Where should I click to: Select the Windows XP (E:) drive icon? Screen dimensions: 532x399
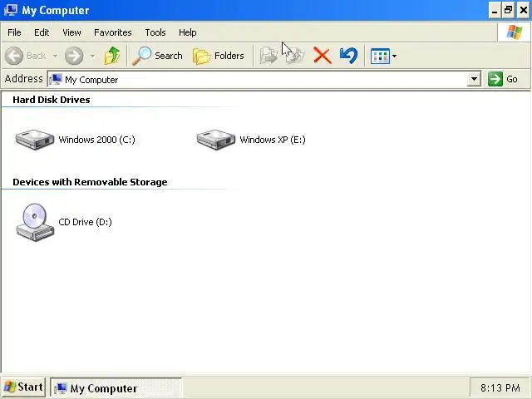pyautogui.click(x=216, y=140)
